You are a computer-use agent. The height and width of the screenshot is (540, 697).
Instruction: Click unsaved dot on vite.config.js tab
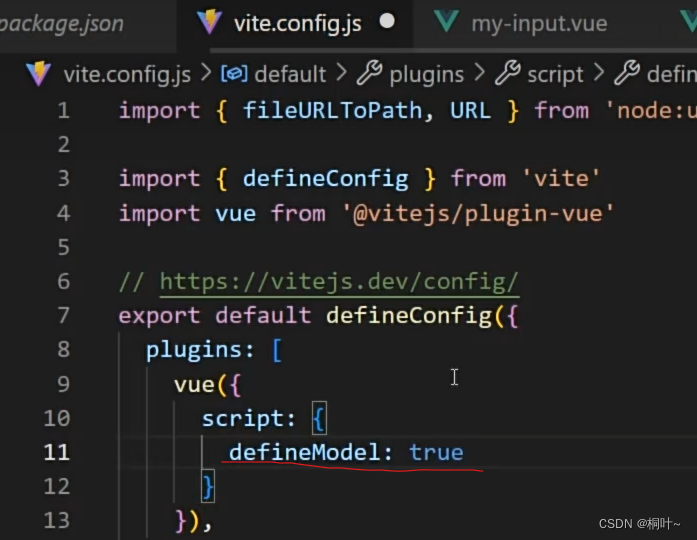pyautogui.click(x=387, y=21)
